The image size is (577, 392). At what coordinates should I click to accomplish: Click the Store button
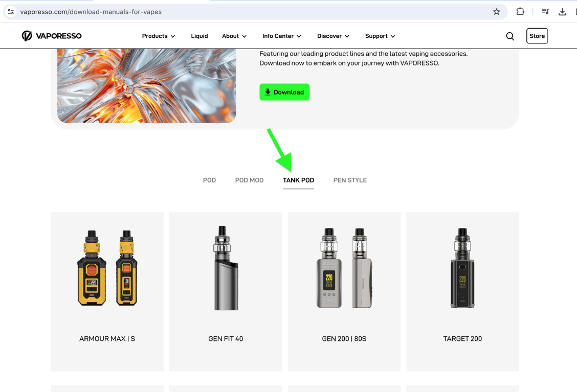(537, 36)
